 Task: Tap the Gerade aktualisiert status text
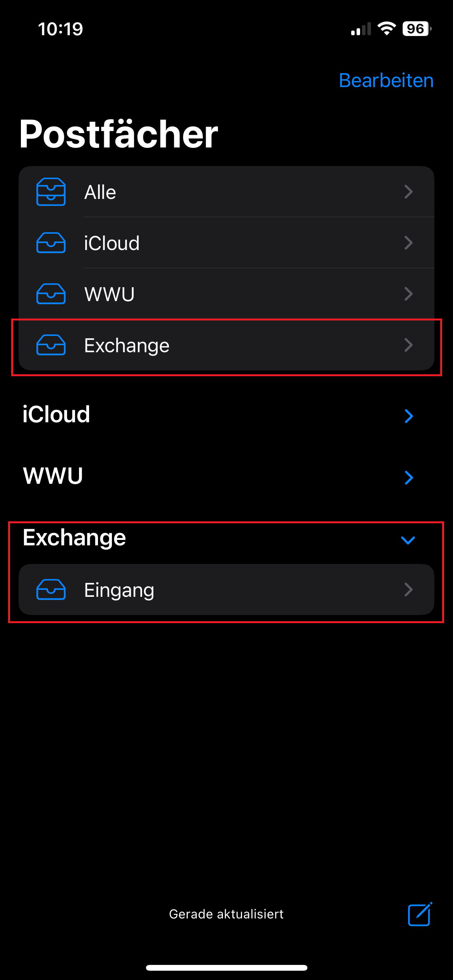click(226, 914)
